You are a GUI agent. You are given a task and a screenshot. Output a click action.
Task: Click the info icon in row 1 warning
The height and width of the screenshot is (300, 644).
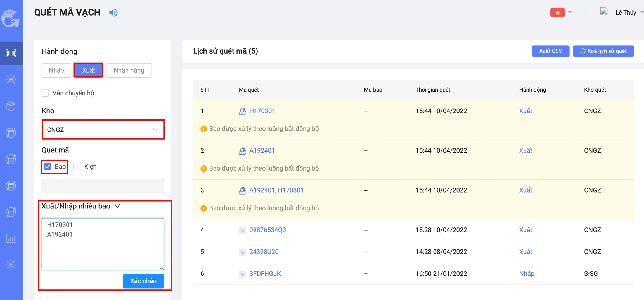(203, 129)
